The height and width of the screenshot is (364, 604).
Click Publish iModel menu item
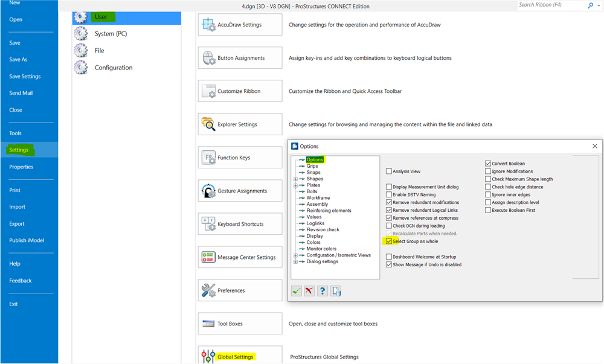point(27,240)
